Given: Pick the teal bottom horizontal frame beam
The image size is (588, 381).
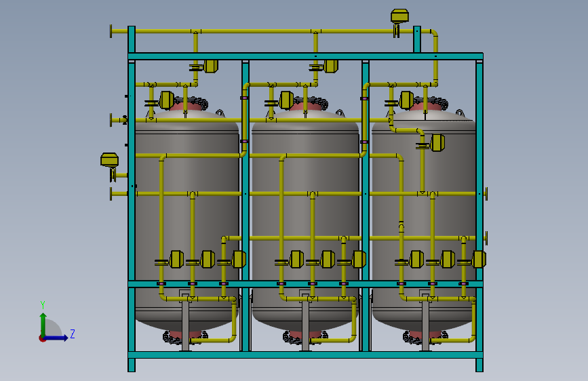Looking at the screenshot, I should pyautogui.click(x=305, y=355).
